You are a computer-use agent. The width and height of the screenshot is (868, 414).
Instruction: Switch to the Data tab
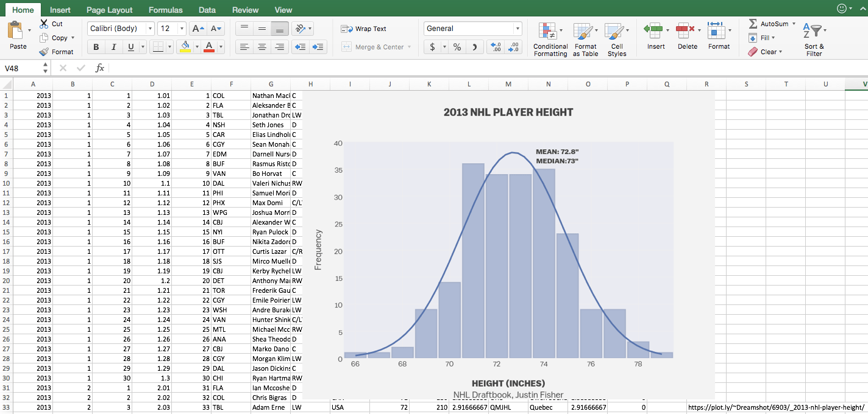click(207, 10)
